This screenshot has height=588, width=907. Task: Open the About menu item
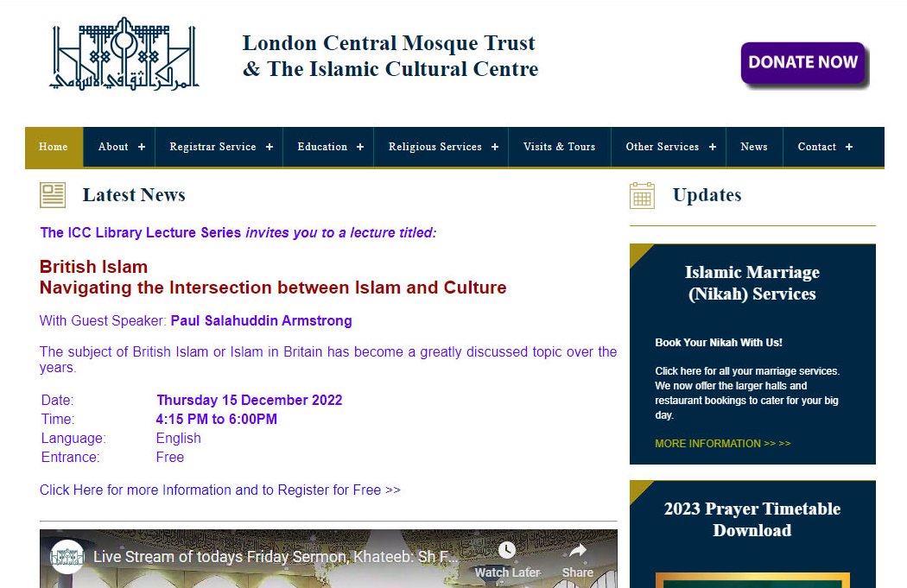113,147
